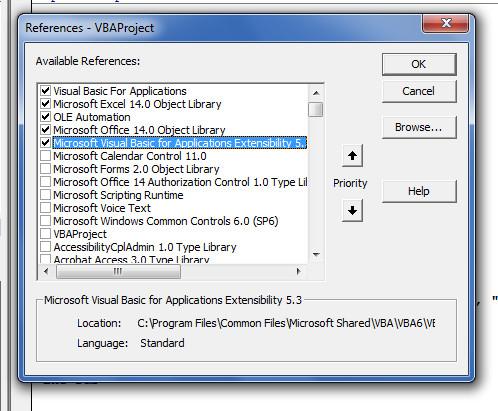The height and width of the screenshot is (411, 498).
Task: Select Microsoft Voice Text list item
Action: click(102, 208)
